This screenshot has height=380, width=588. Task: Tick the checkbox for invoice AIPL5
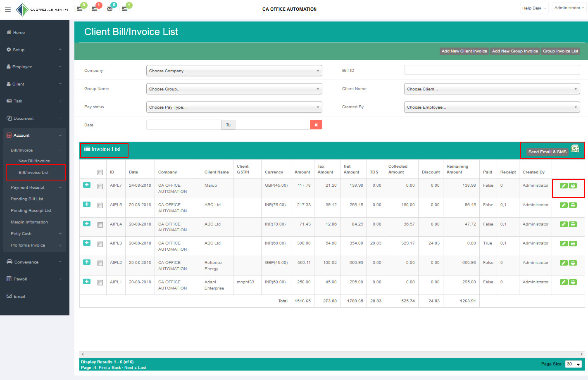click(x=100, y=205)
